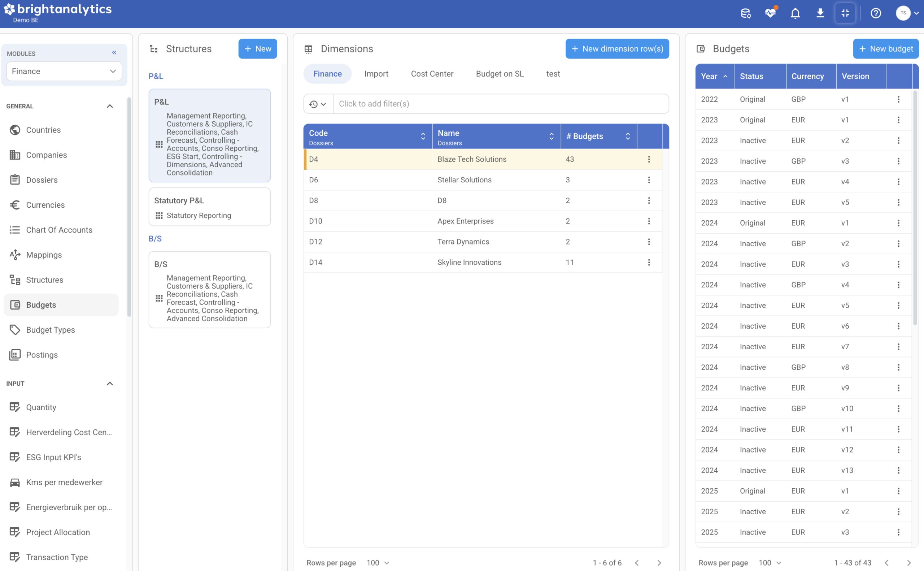Screen dimensions: 924x571
Task: Click the download icon in header
Action: 820,14
